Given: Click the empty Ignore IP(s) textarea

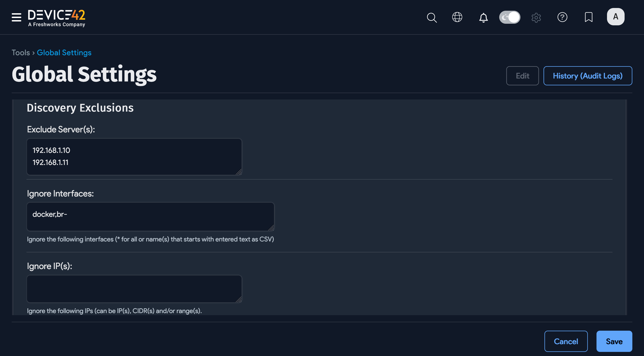Looking at the screenshot, I should pyautogui.click(x=134, y=288).
